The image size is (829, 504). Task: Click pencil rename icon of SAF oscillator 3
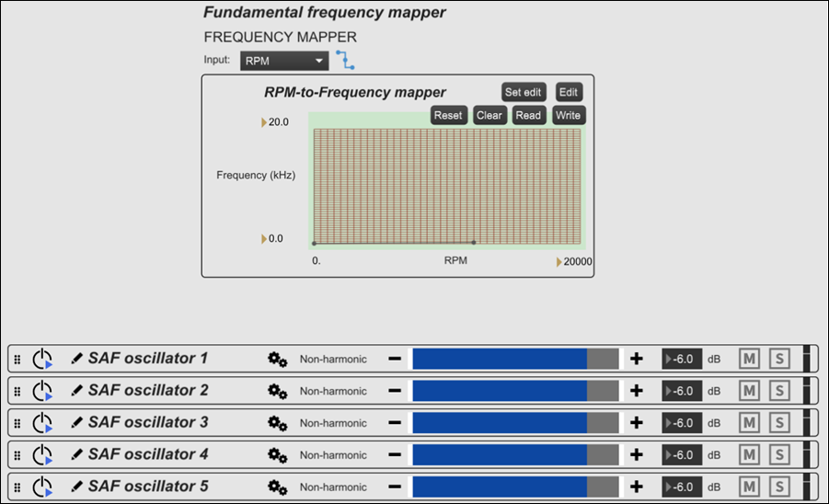click(76, 423)
